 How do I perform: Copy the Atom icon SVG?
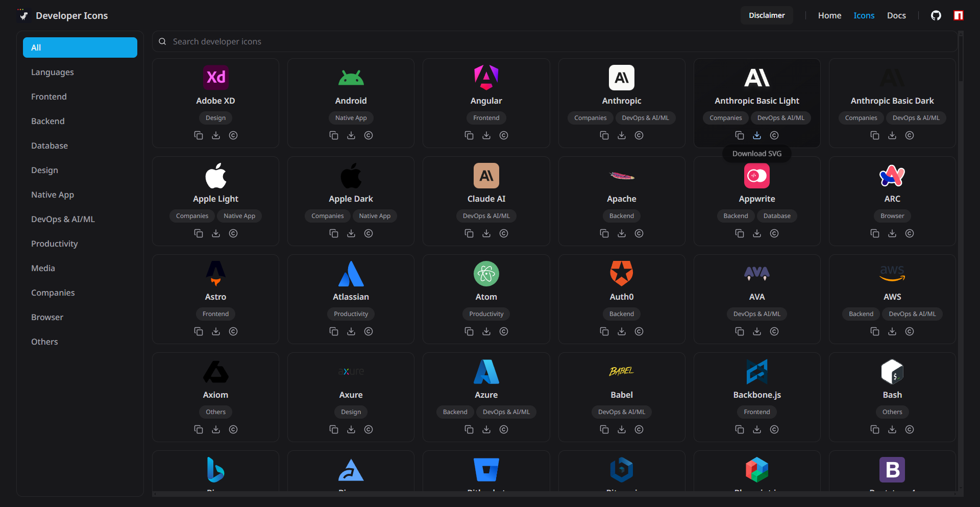[469, 331]
